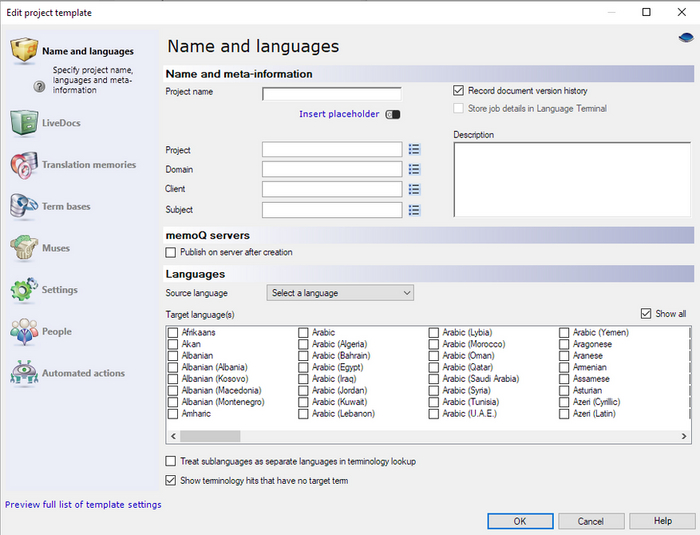The image size is (700, 535).
Task: Uncheck Record document version history
Action: point(459,91)
